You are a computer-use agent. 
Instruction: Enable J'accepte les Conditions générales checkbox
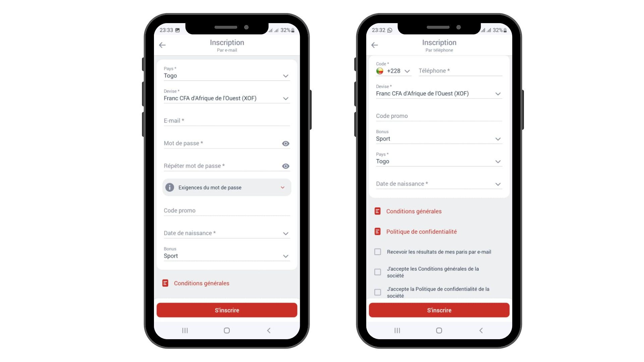(378, 271)
